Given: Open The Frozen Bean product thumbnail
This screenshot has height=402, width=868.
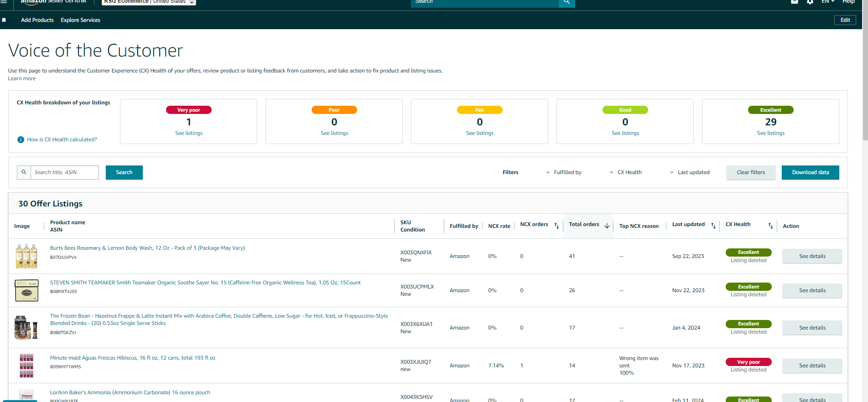Looking at the screenshot, I should click(x=26, y=328).
